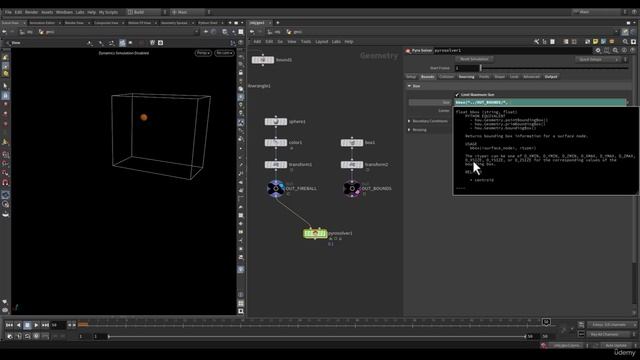
Task: Switch to the Bounds parameter tab
Action: click(x=427, y=77)
